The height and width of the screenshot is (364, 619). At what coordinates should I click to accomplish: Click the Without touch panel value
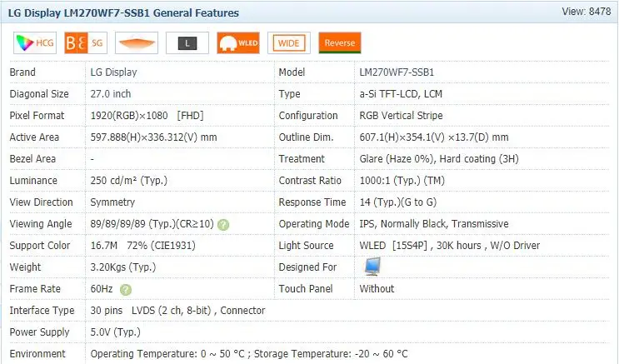377,289
